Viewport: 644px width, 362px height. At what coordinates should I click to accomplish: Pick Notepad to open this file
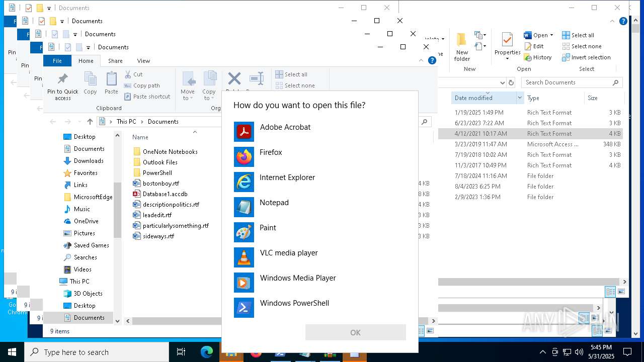click(x=320, y=207)
